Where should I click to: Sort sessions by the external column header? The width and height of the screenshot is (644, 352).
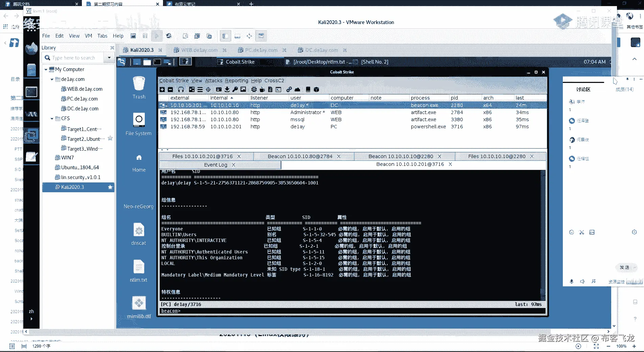tap(189, 98)
